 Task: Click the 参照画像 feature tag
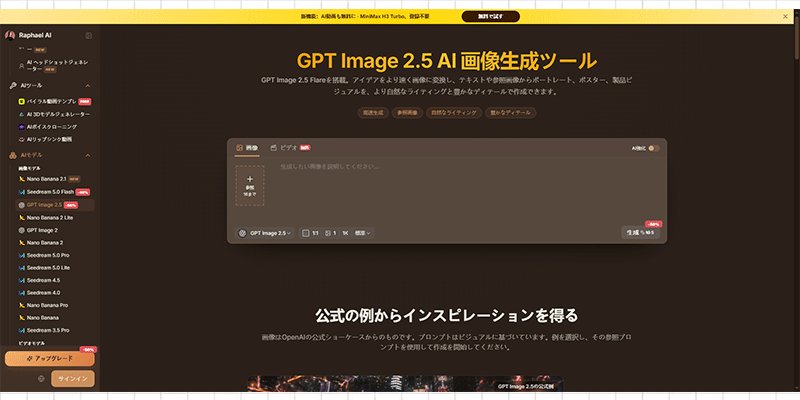[407, 113]
